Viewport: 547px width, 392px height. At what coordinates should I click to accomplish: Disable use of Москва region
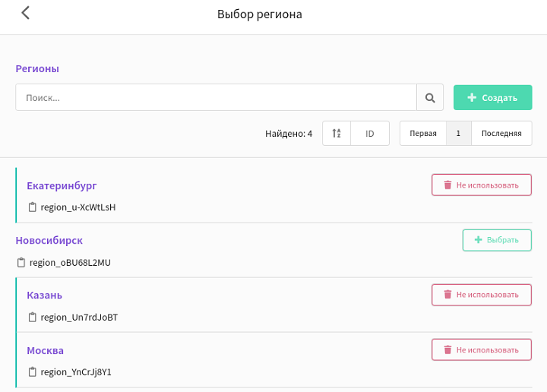coord(482,349)
